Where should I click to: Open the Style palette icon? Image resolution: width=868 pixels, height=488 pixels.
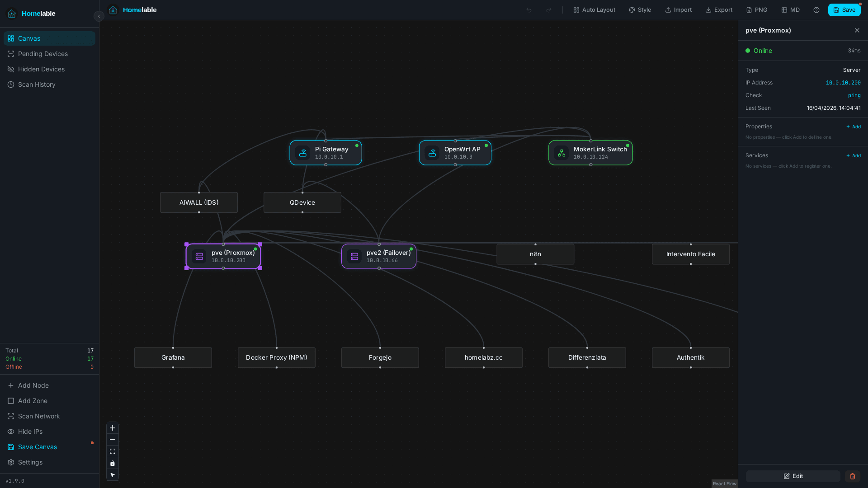632,9
